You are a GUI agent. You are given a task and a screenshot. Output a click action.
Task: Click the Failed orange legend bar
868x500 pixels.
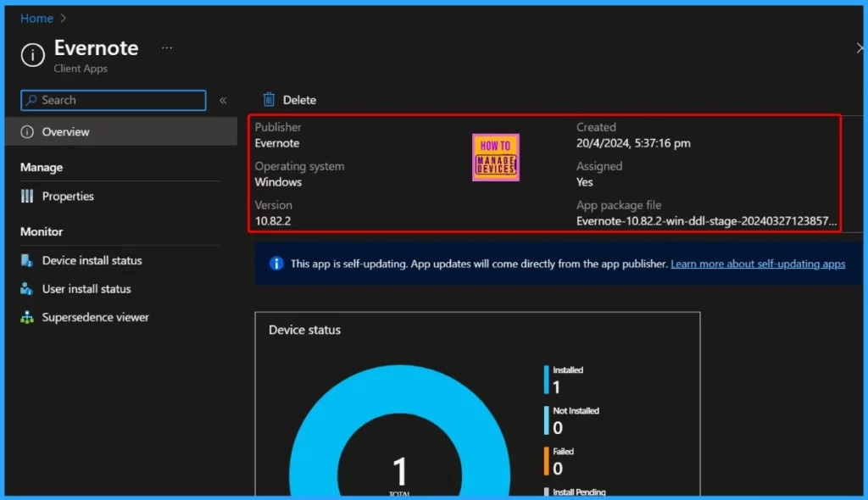point(547,461)
